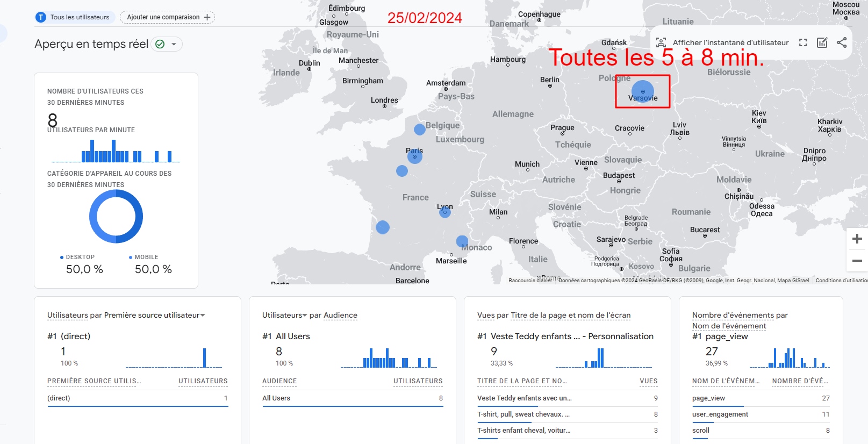Select the "(direct)" source row
This screenshot has height=444, width=868.
click(x=138, y=398)
